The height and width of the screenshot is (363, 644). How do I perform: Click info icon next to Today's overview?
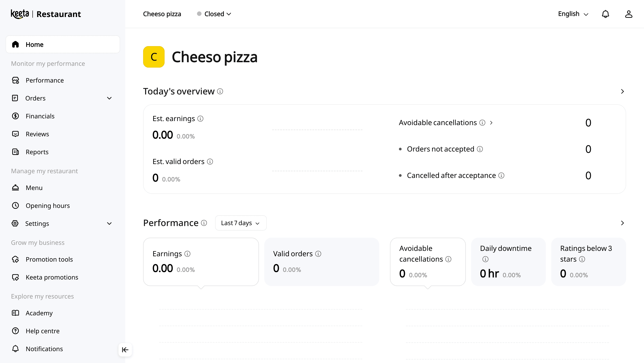tap(220, 91)
